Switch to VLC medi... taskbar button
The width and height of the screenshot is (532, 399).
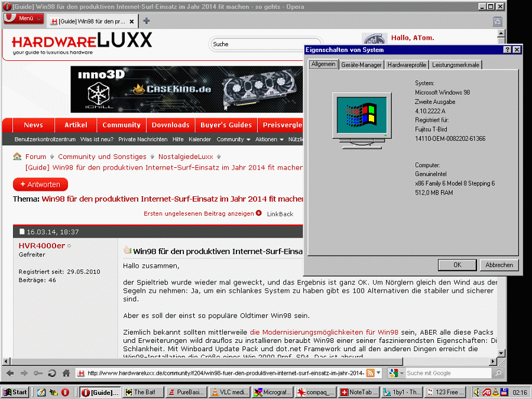tap(229, 392)
